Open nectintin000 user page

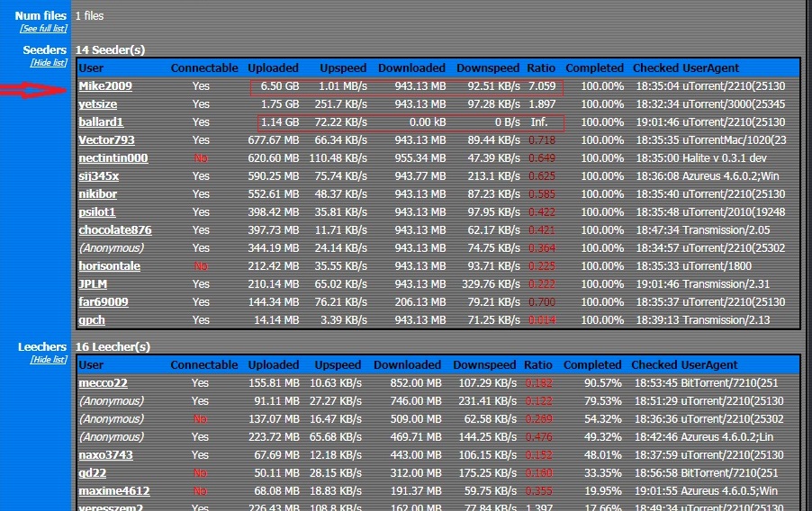point(113,158)
